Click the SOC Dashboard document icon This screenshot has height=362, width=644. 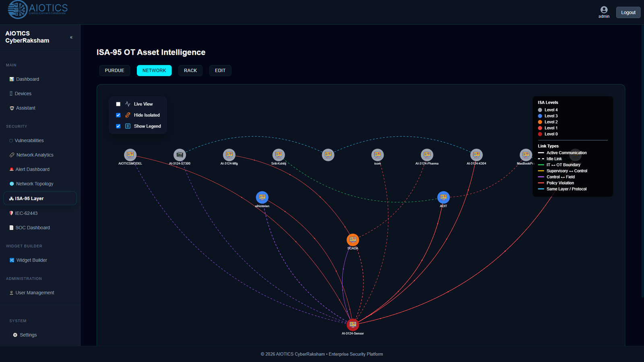(11, 228)
